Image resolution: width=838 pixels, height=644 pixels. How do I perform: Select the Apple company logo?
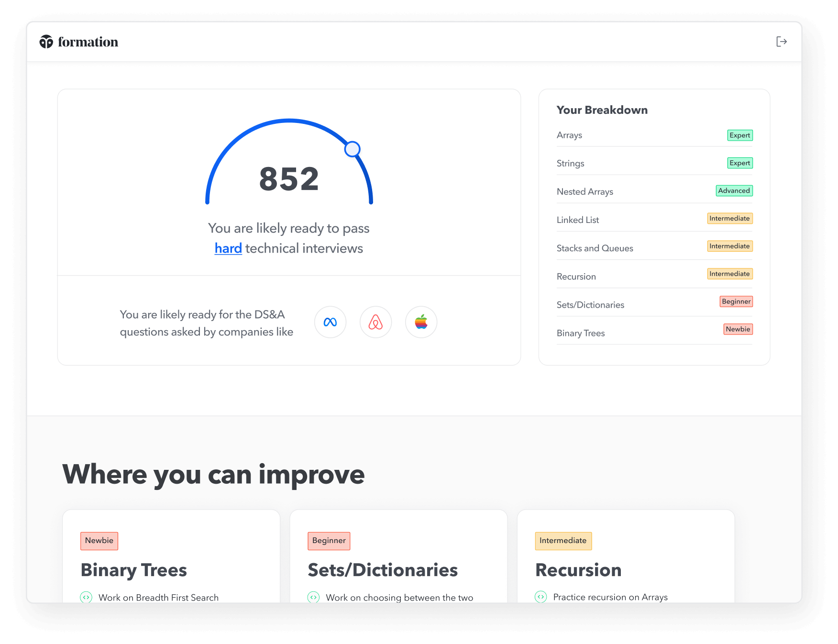click(x=421, y=322)
